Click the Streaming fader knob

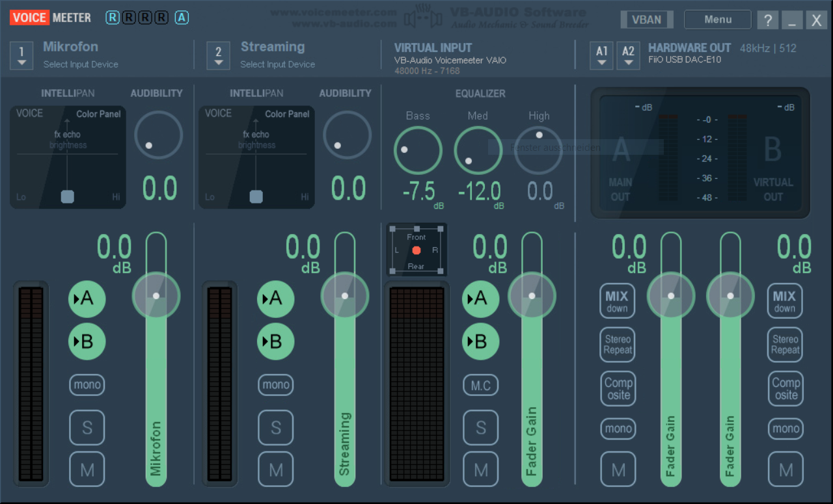pos(345,295)
